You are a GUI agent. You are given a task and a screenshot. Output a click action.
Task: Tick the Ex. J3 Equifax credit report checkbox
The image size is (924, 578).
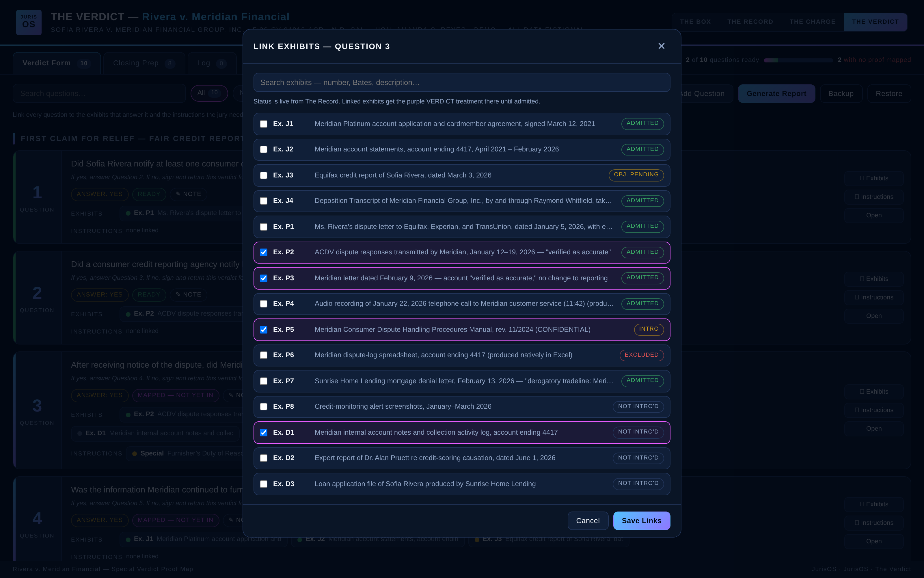pos(263,175)
